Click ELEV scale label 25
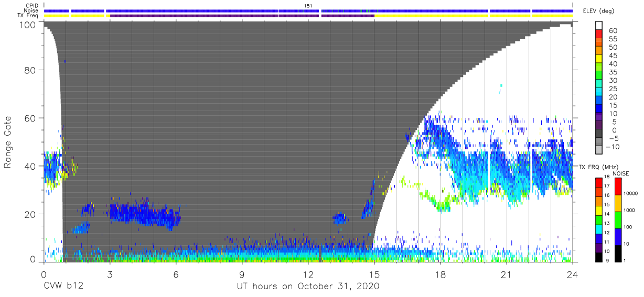 pos(612,89)
